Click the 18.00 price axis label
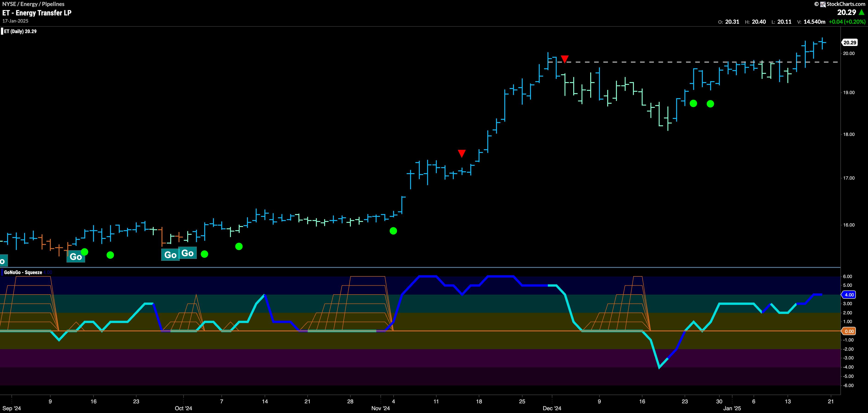Image resolution: width=868 pixels, height=413 pixels. pyautogui.click(x=849, y=134)
